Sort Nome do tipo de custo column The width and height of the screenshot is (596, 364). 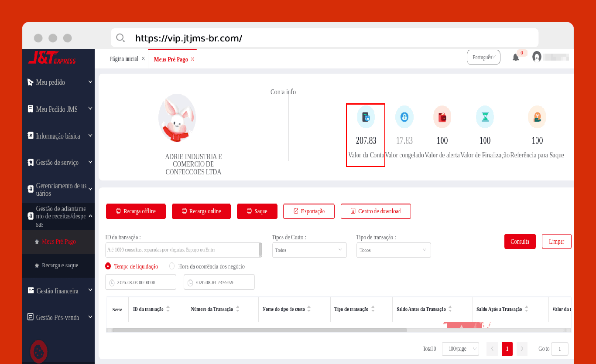pyautogui.click(x=309, y=309)
